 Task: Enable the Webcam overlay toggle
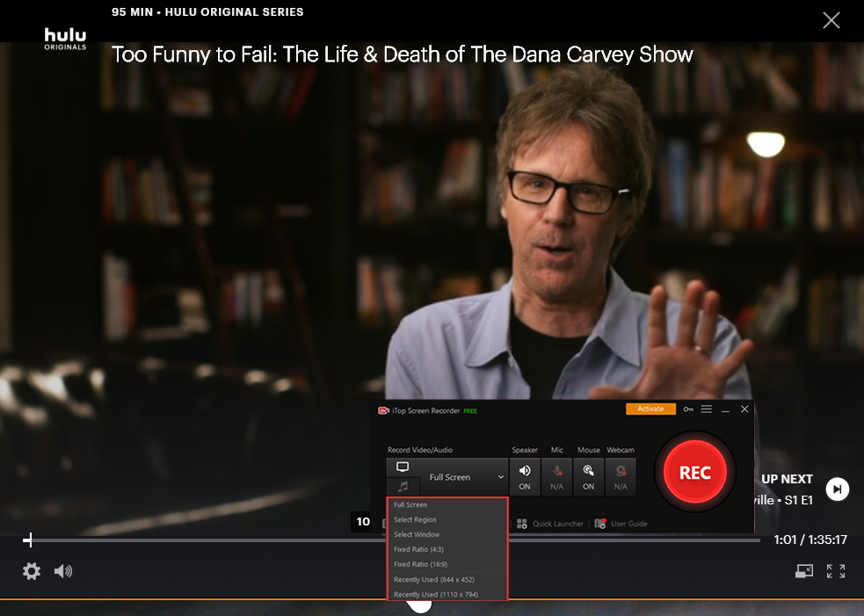click(621, 476)
